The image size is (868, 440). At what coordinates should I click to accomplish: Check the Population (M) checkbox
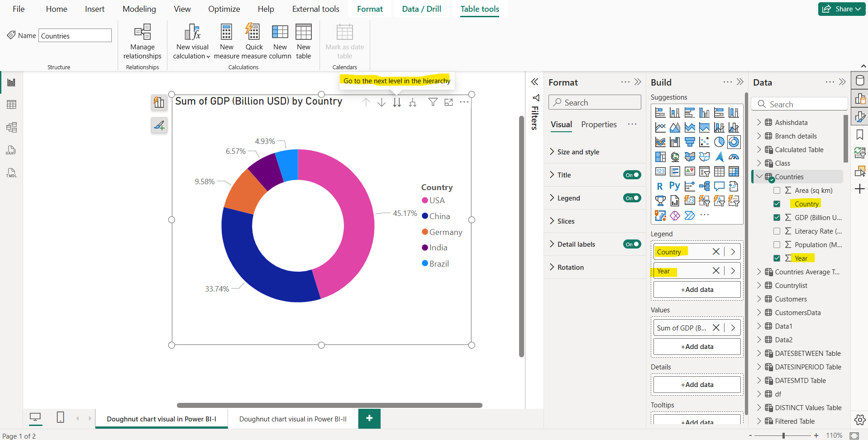pos(777,244)
